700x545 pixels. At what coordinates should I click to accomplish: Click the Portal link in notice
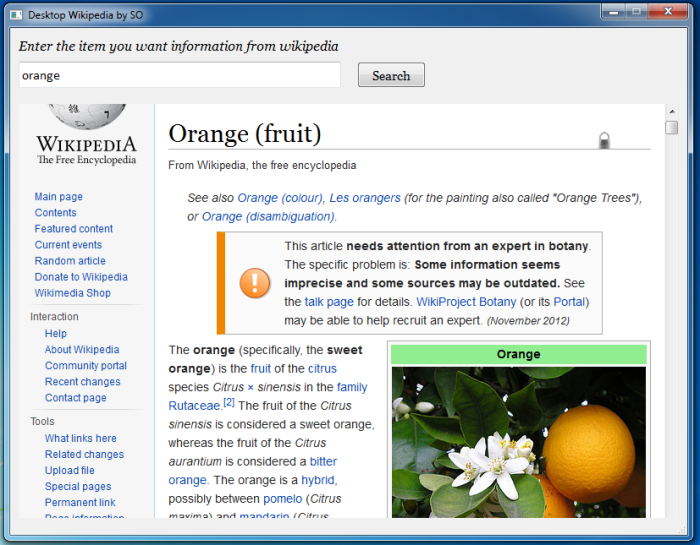[x=569, y=302]
